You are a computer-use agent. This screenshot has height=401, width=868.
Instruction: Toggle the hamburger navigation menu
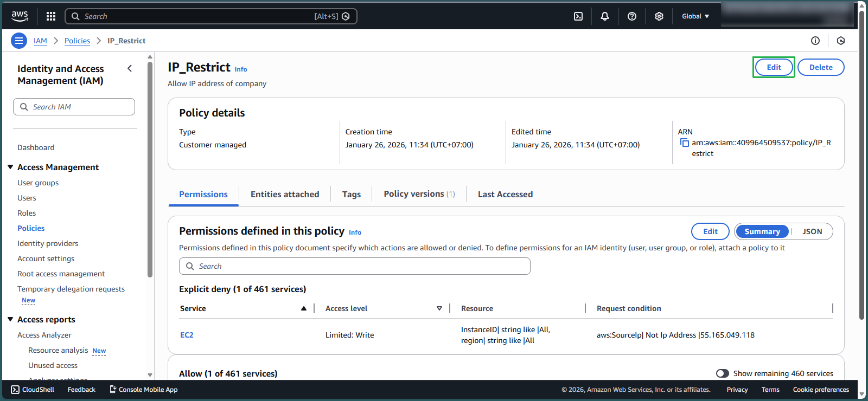[19, 41]
